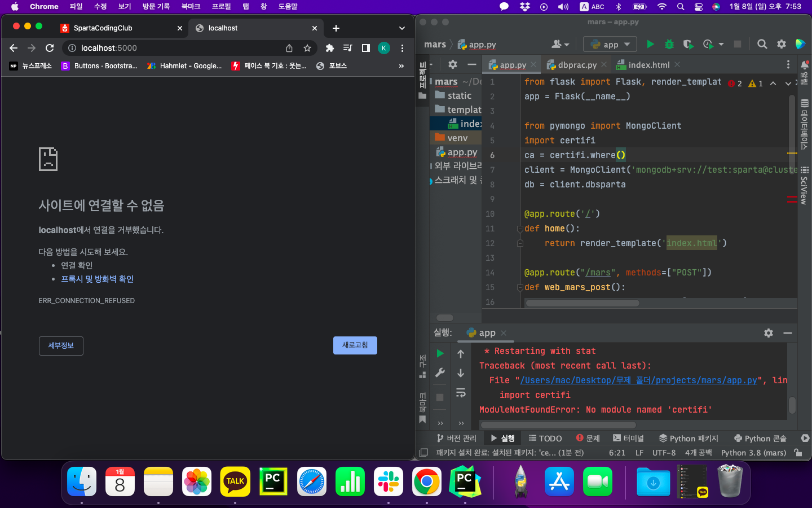Image resolution: width=812 pixels, height=508 pixels.
Task: Open the 북마크 menu in the menu bar
Action: [191, 6]
